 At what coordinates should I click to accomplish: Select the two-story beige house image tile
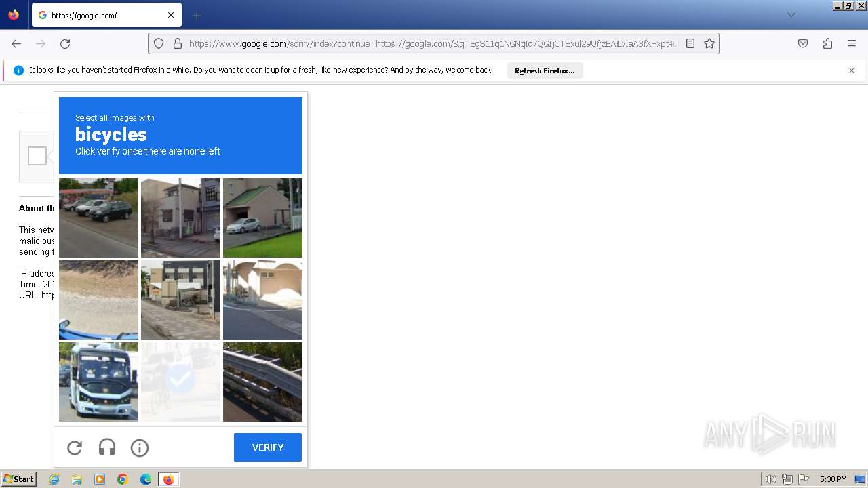pyautogui.click(x=180, y=218)
